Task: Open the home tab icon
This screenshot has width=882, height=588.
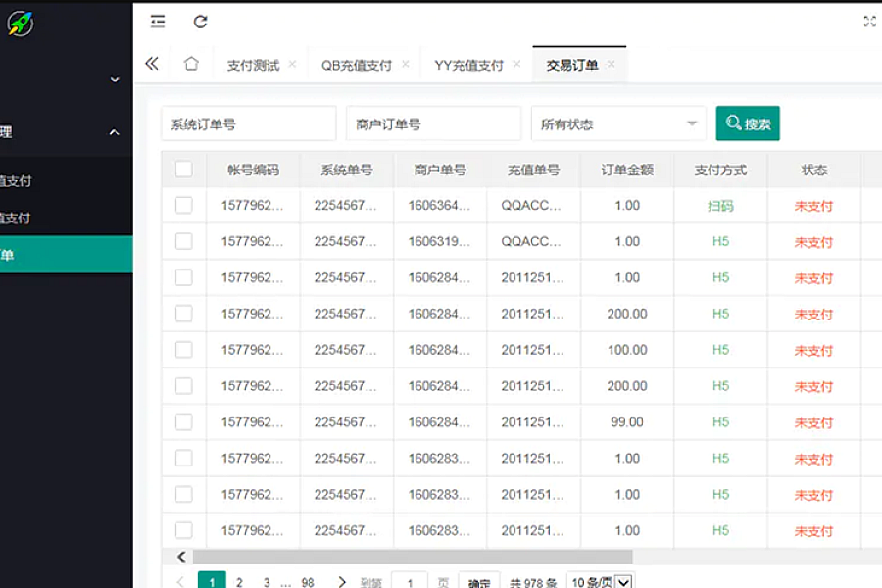Action: pos(191,64)
